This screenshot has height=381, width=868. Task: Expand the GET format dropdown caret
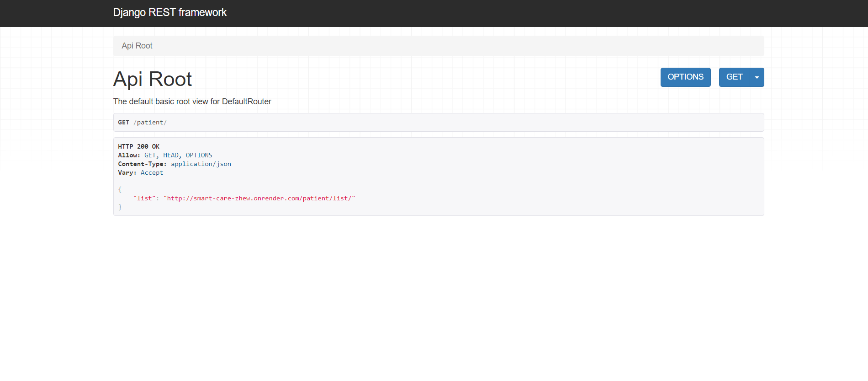(x=757, y=77)
